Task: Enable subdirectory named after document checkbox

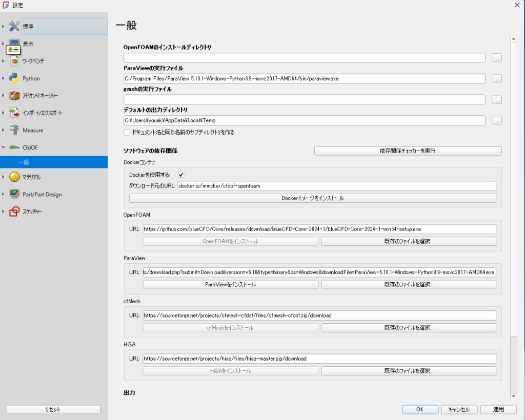Action: (127, 132)
